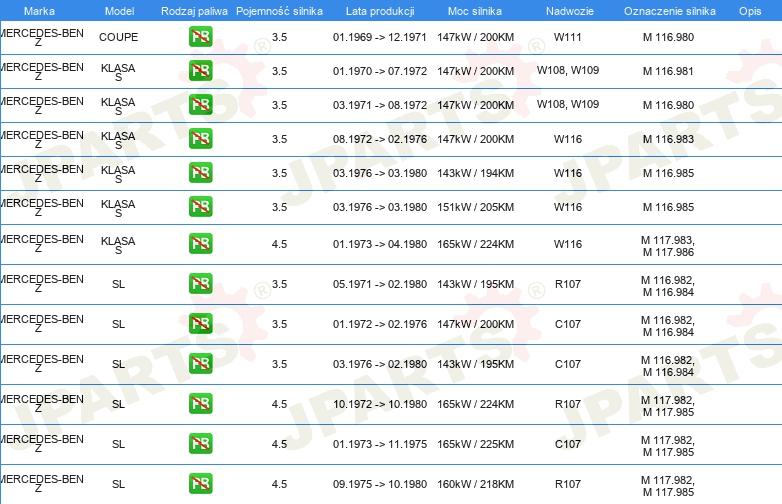
Task: Click the Lata produkcji column header
Action: (380, 11)
